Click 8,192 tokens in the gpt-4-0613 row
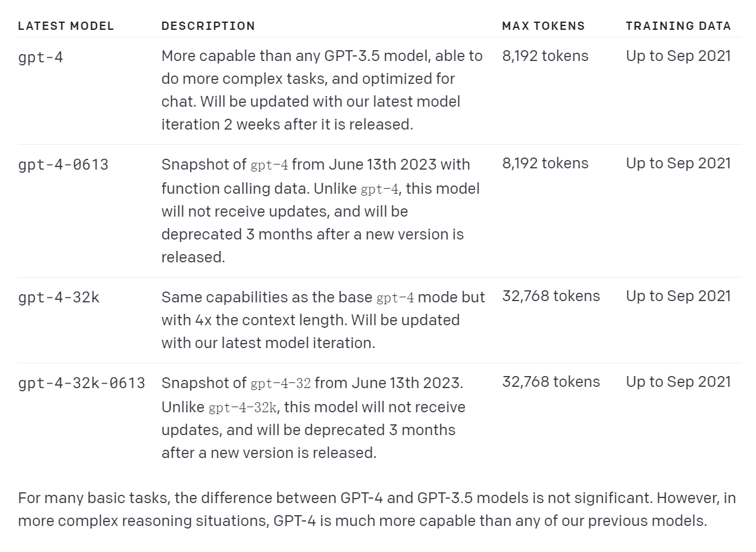This screenshot has height=552, width=756. (x=545, y=163)
